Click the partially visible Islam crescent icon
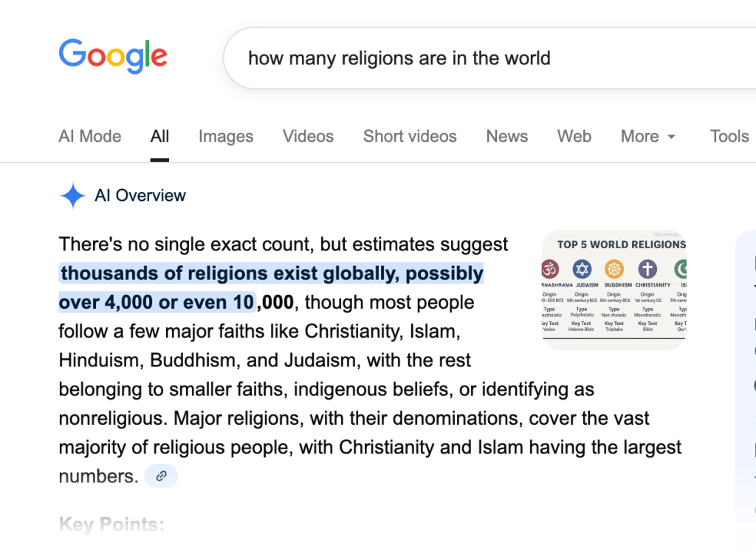 (681, 269)
